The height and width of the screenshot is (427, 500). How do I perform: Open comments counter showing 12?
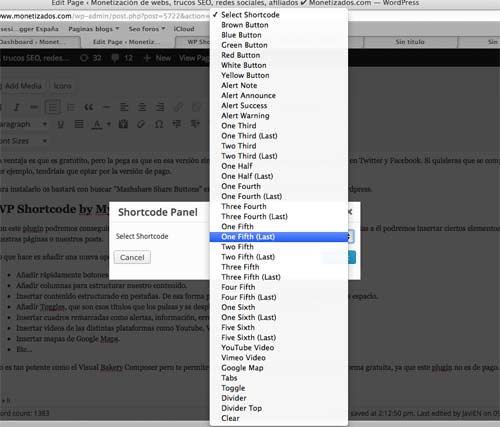coord(122,58)
